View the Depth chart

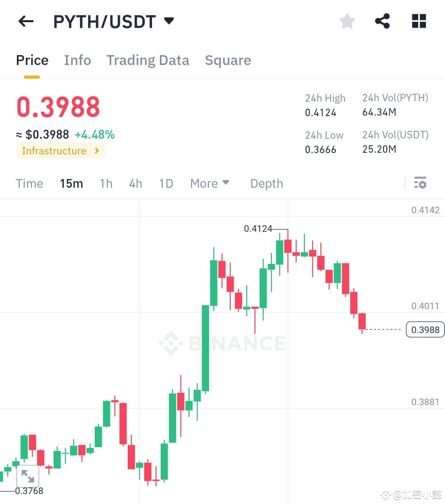click(266, 183)
